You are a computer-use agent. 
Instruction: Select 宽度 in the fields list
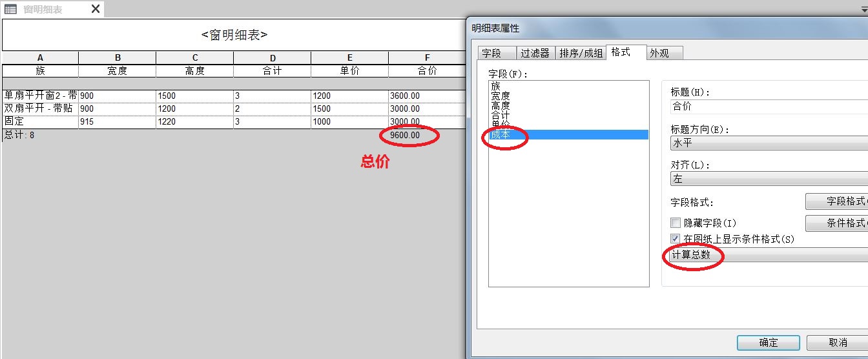(x=501, y=96)
